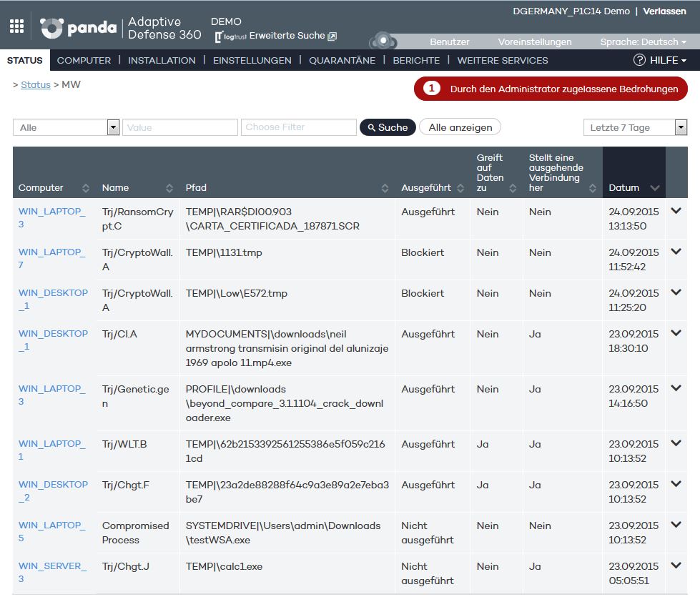This screenshot has height=597, width=700.
Task: Click the apps grid icon top-left
Action: coord(16,26)
